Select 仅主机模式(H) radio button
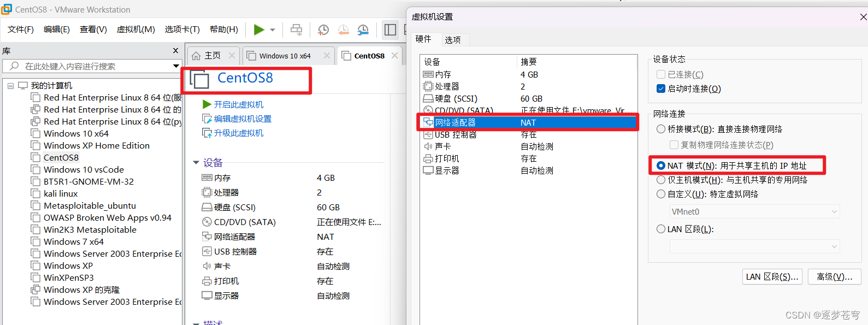Viewport: 868px width, 325px height. point(661,180)
